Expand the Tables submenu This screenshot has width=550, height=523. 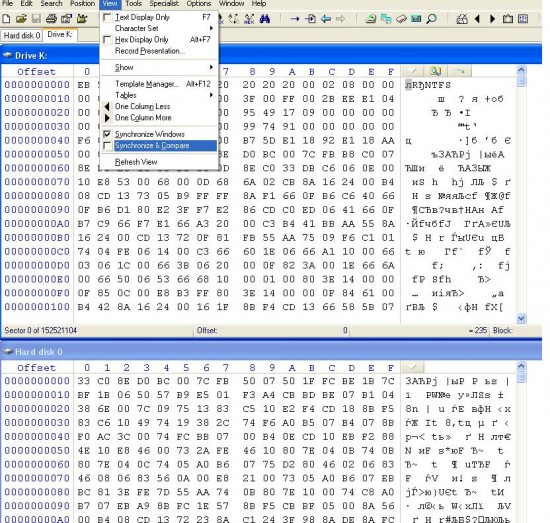(159, 95)
